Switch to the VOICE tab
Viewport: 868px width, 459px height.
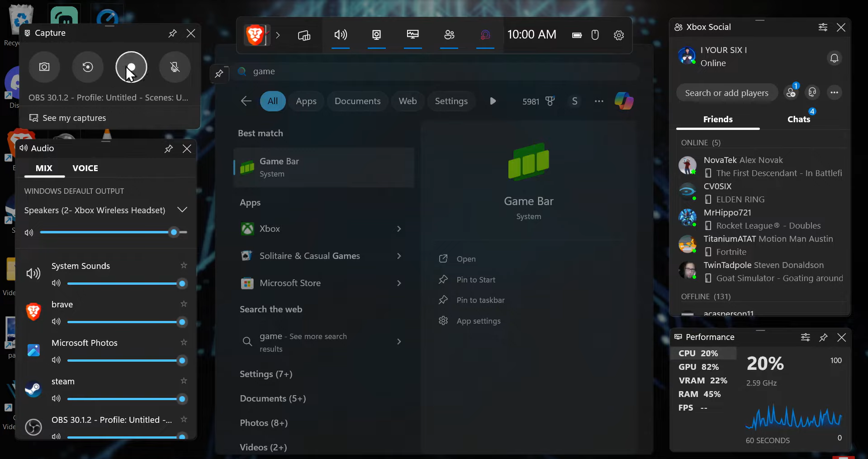pos(85,168)
